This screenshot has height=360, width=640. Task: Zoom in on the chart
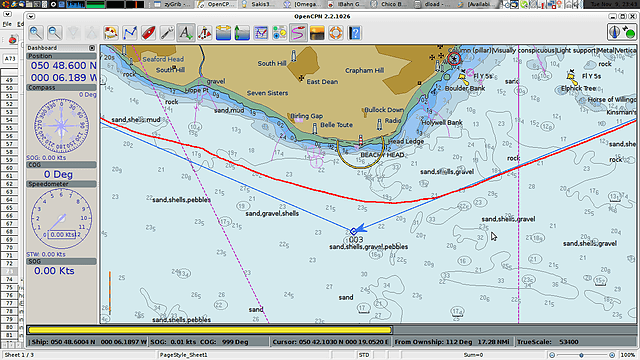(x=36, y=33)
